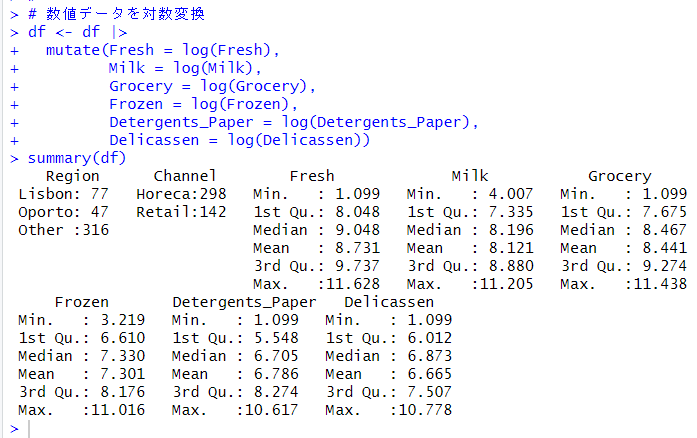Click the 'Delicassen' summary header
Viewport: 697px width, 438px height.
[389, 302]
